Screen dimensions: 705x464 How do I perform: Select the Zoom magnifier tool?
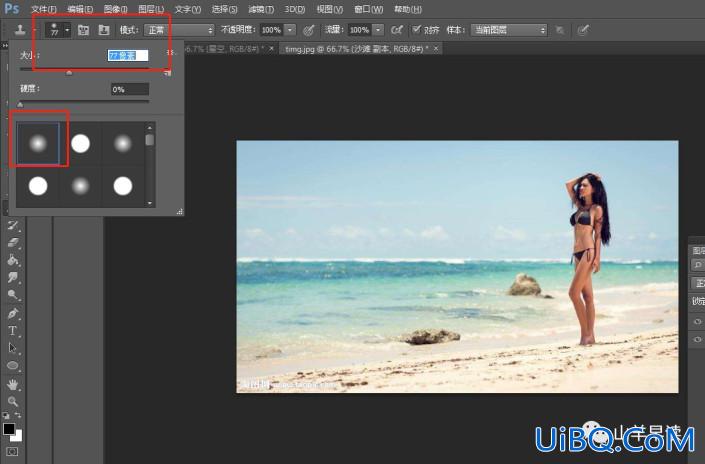click(x=13, y=401)
